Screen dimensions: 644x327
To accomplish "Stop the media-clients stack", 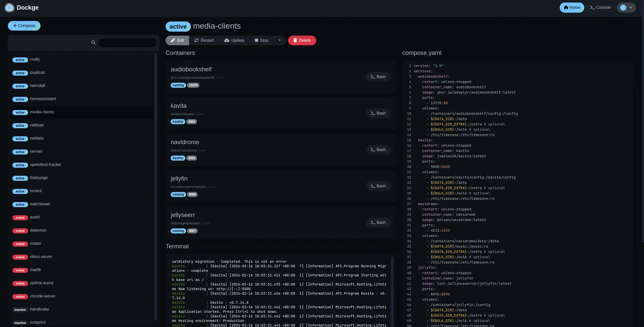I will [x=261, y=40].
